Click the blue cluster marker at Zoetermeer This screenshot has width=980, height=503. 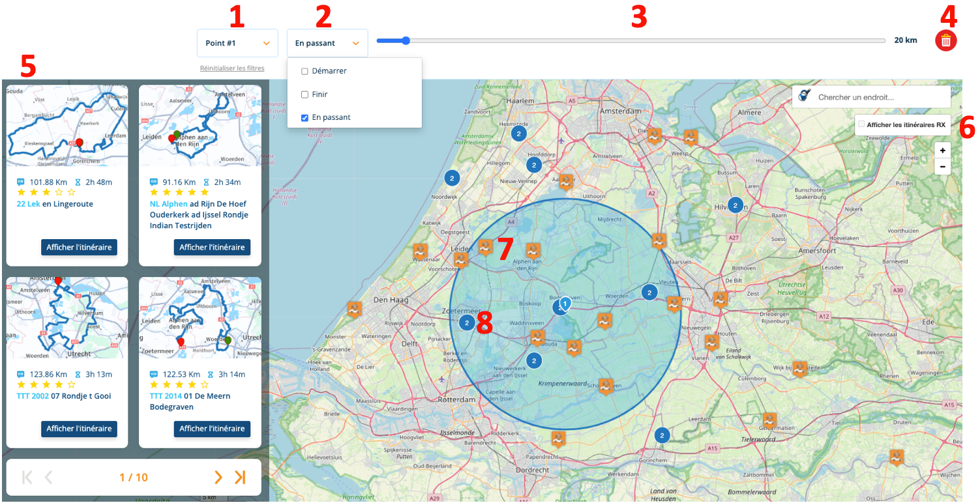point(467,322)
